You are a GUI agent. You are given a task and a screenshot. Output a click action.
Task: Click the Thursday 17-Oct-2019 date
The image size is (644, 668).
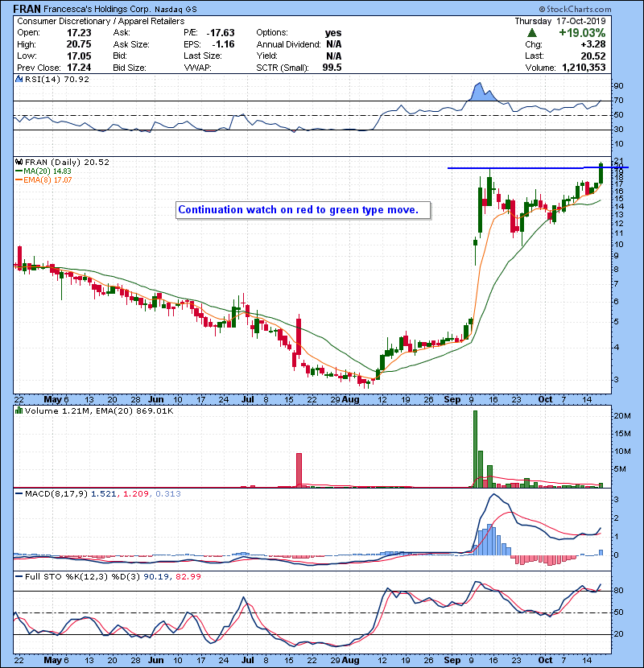pyautogui.click(x=560, y=21)
